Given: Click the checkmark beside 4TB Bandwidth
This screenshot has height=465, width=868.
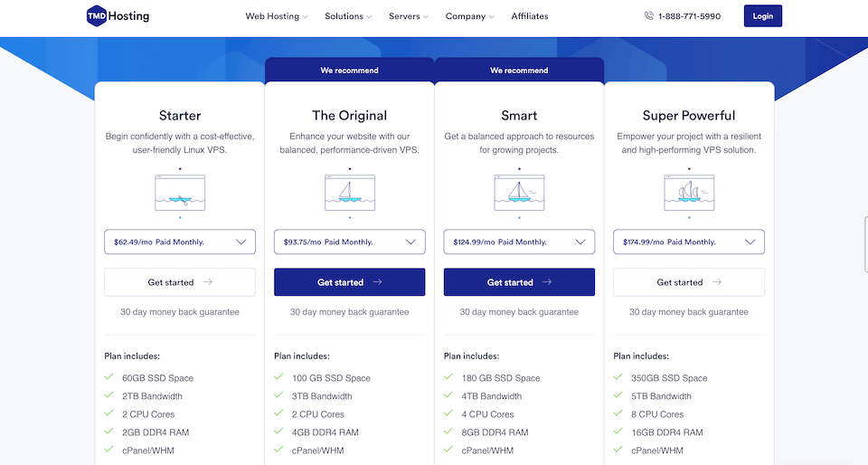Looking at the screenshot, I should click(x=448, y=395).
